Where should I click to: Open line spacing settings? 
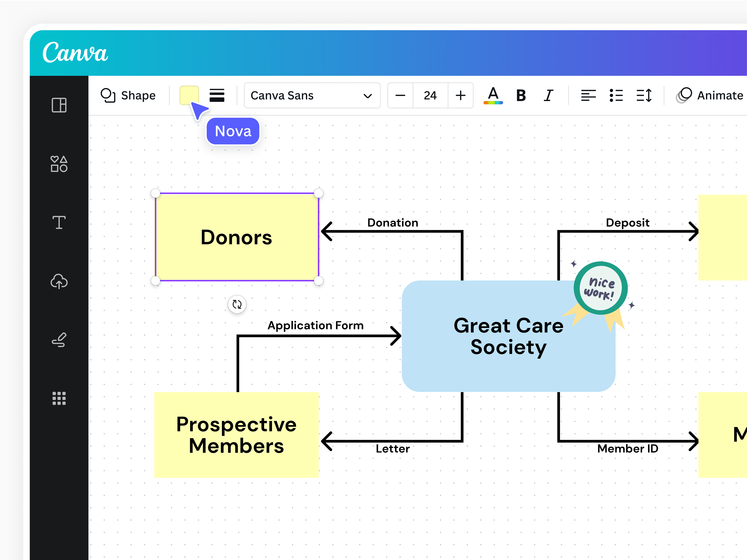point(644,96)
